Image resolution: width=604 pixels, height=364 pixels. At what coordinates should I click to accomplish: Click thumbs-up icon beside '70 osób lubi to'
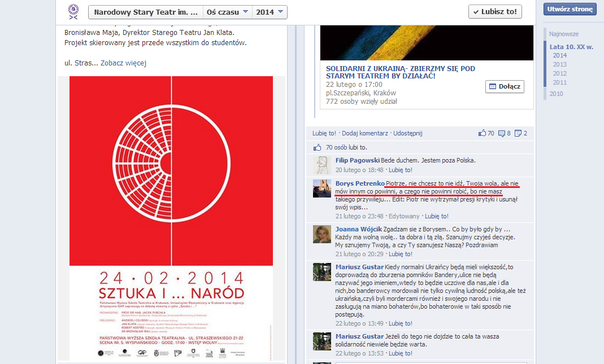(317, 147)
